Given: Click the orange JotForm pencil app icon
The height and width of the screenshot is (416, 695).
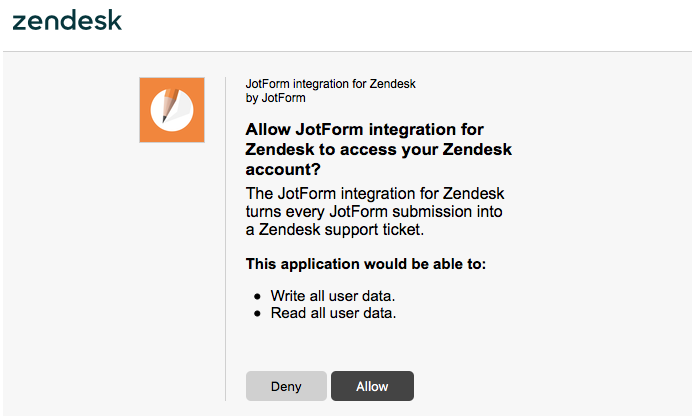Looking at the screenshot, I should coord(171,110).
